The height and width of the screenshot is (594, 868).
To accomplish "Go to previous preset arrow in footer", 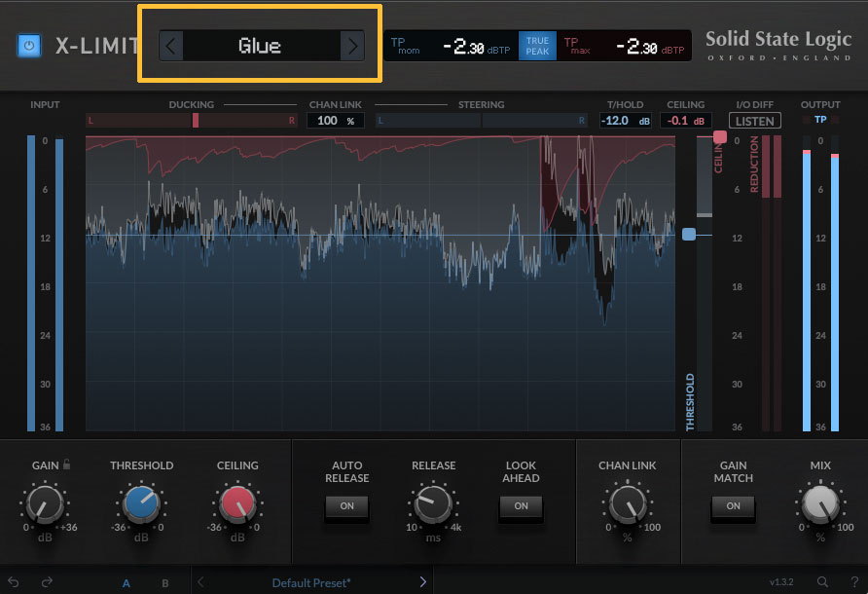I will (x=200, y=581).
